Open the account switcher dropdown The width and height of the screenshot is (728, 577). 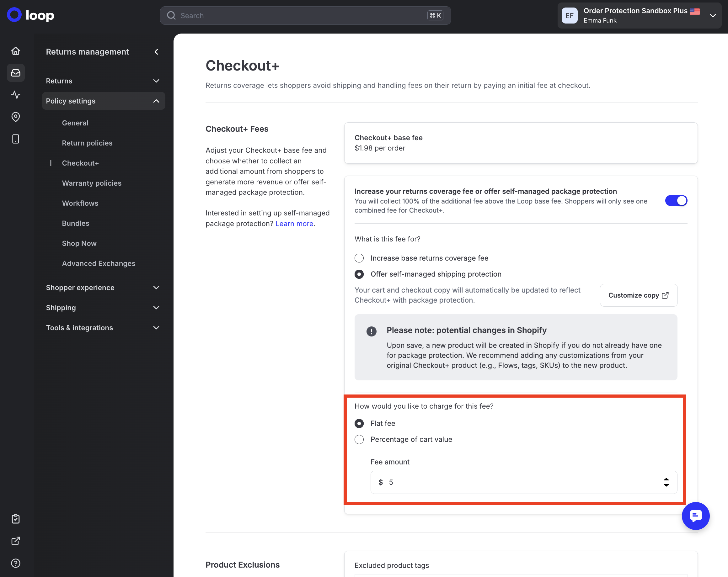[713, 15]
